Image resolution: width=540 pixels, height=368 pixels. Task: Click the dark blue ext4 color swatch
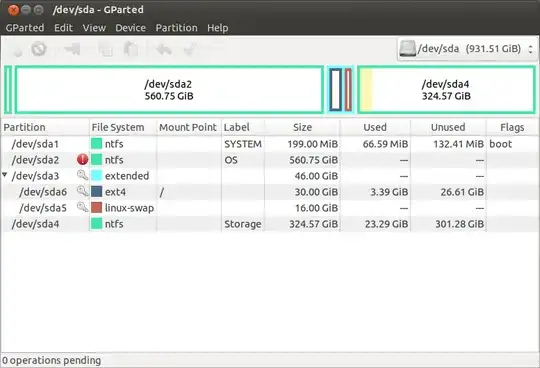[x=96, y=191]
